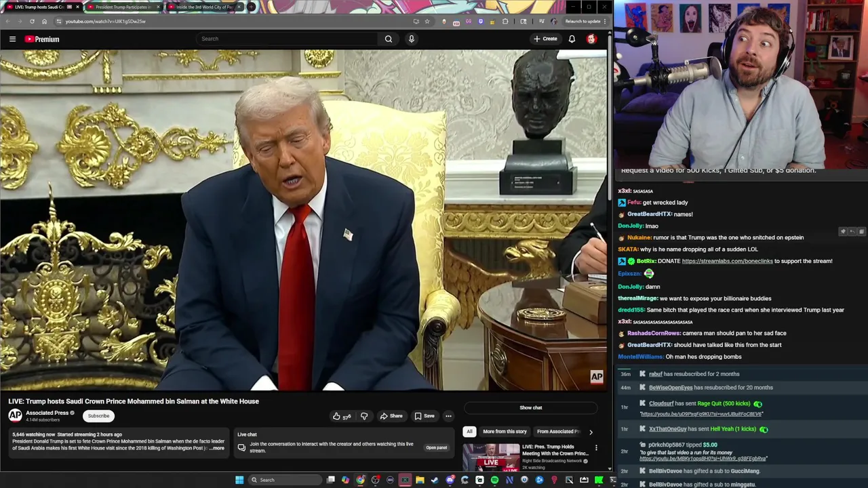Open Windows Start menu
Viewport: 868px width, 488px height.
[x=239, y=480]
